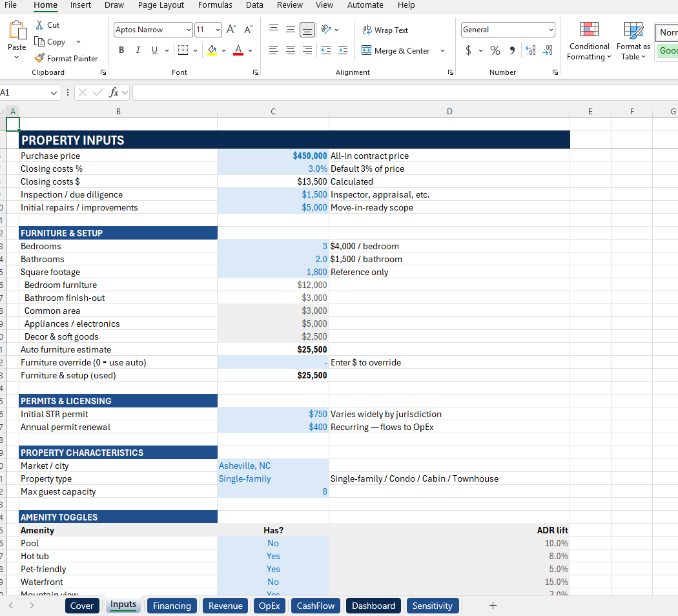Open Clipboard group dialog launcher
The width and height of the screenshot is (678, 616).
coord(103,72)
